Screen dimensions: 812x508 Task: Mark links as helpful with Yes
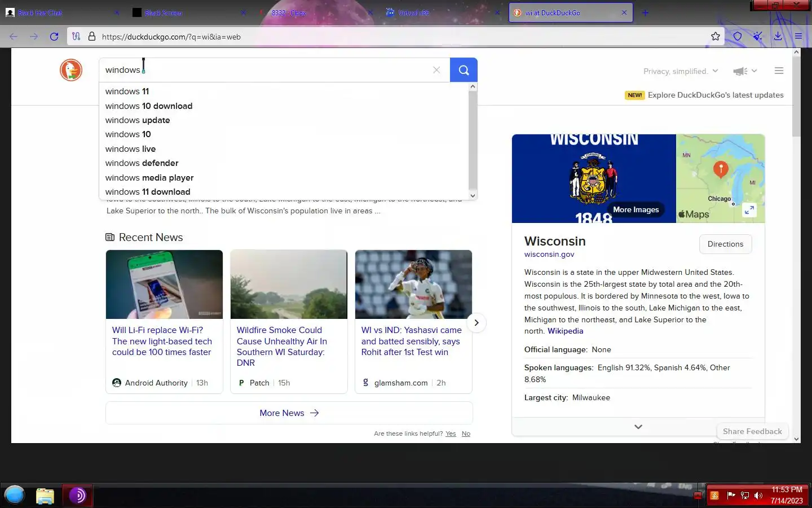[x=451, y=433]
